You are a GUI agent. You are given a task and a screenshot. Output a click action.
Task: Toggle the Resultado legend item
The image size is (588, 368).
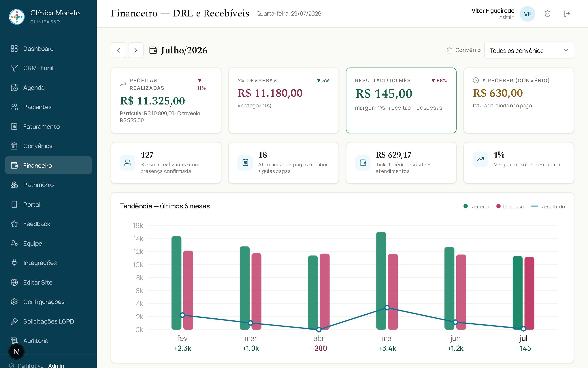(x=548, y=207)
